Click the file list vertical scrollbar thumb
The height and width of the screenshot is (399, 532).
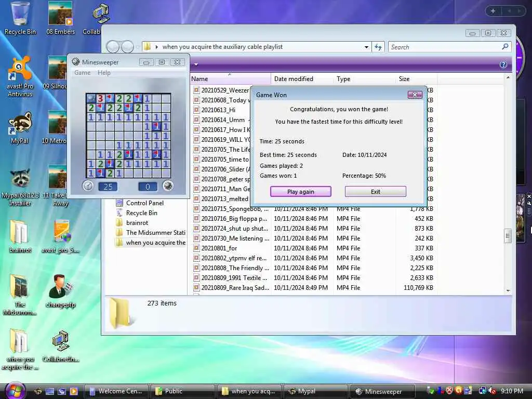pos(508,236)
